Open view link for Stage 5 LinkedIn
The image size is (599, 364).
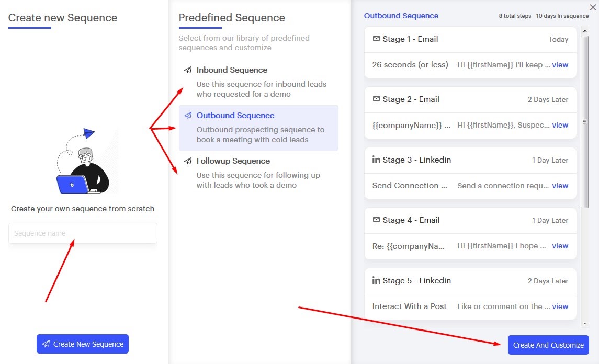[x=560, y=306]
